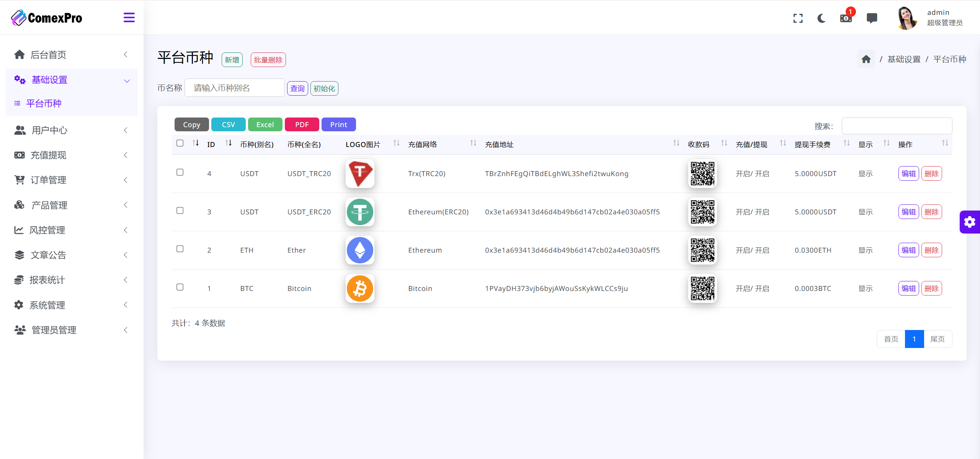Open the 管理员管理 sidebar section
This screenshot has width=980, height=459.
(72, 330)
